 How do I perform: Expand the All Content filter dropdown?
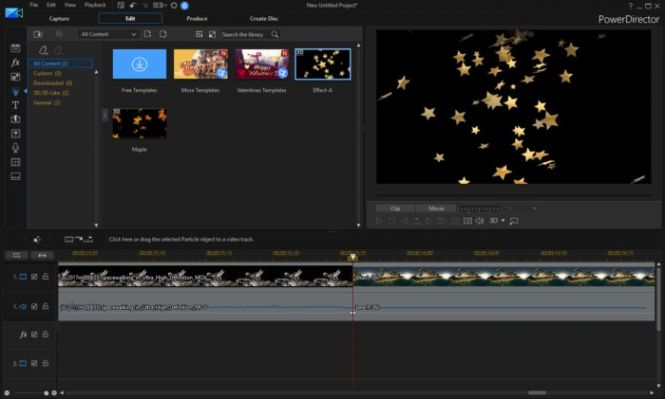[108, 34]
